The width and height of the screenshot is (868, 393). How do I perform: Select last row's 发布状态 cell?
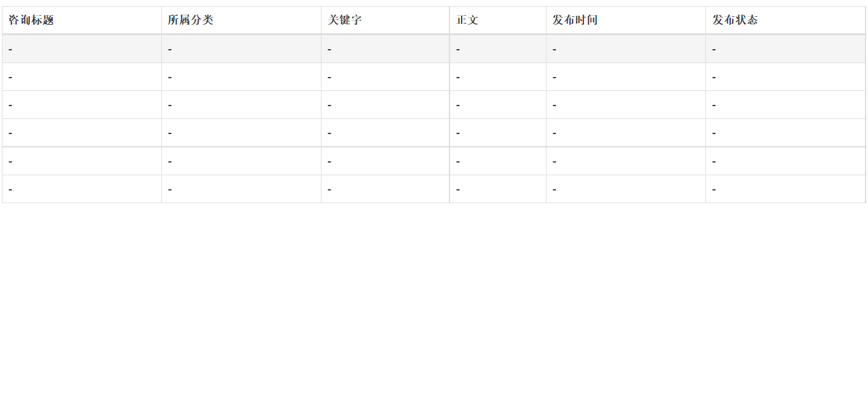[x=786, y=189]
